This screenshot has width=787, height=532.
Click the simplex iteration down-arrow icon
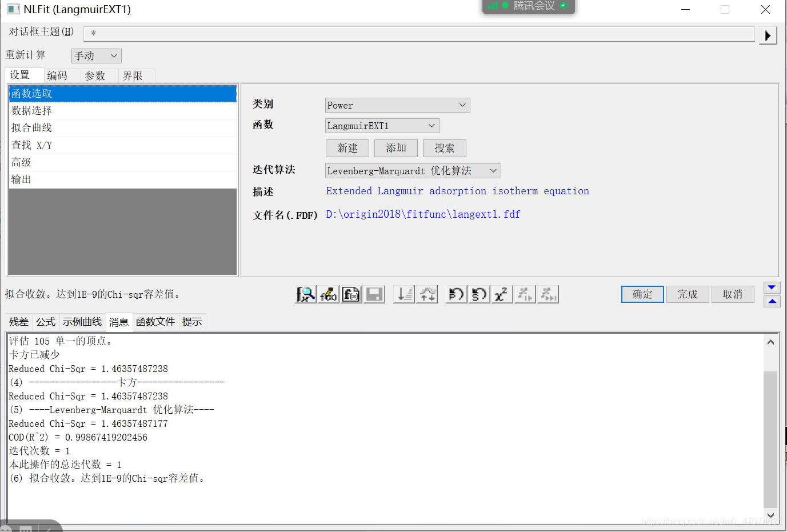point(404,294)
